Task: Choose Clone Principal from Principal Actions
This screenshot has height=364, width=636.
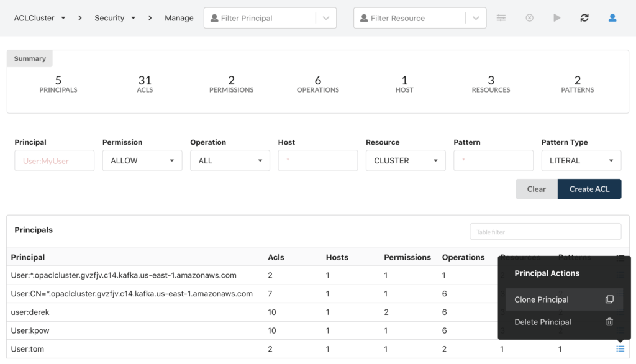Action: pyautogui.click(x=542, y=299)
